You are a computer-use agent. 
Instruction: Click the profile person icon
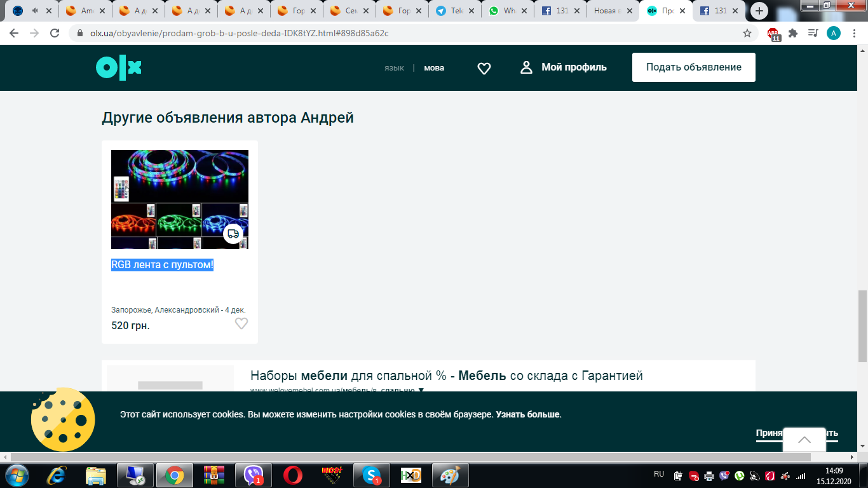point(526,67)
